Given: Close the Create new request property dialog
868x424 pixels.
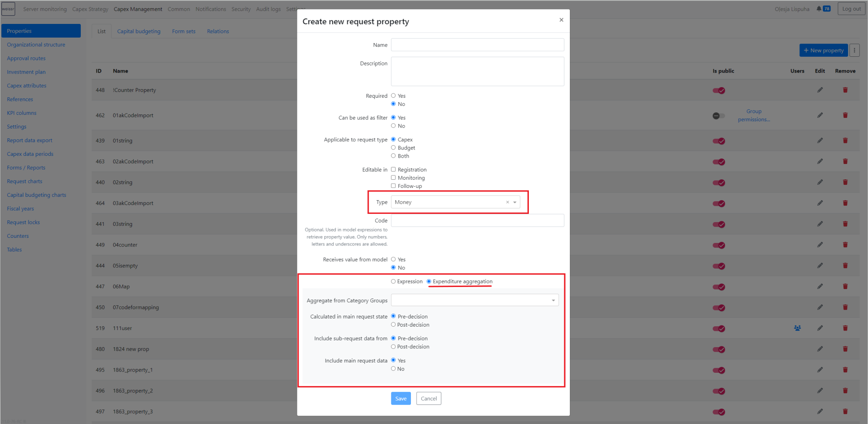Looking at the screenshot, I should (561, 20).
